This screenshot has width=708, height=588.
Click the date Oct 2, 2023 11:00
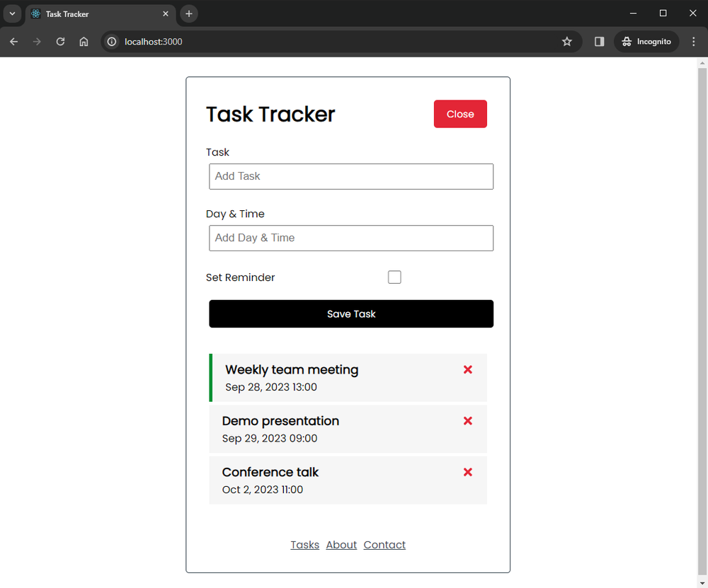point(263,490)
